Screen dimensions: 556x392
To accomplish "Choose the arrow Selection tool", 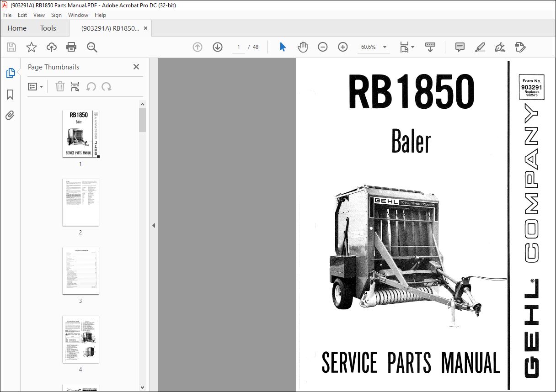I will 283,47.
